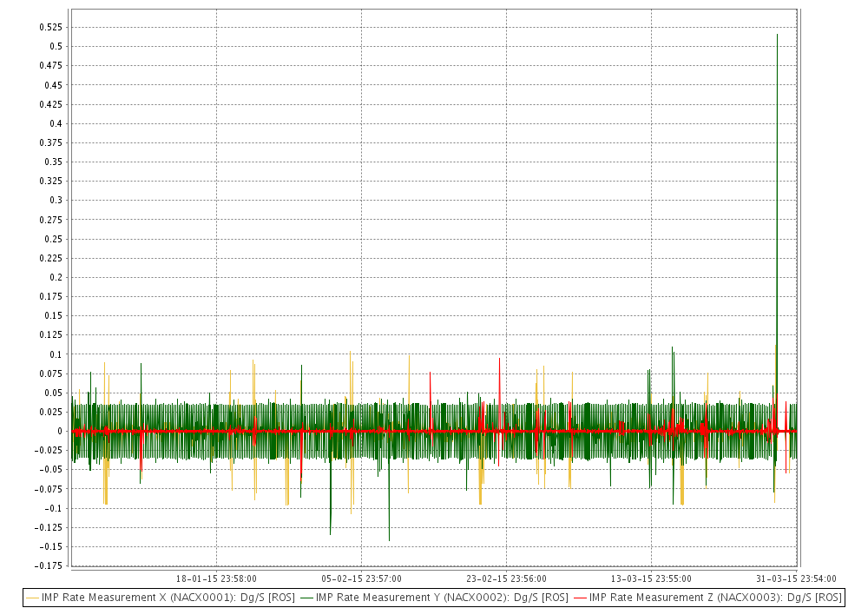Click the 0.25 y-axis label
Image resolution: width=868 pixels, height=608 pixels.
pyautogui.click(x=54, y=239)
